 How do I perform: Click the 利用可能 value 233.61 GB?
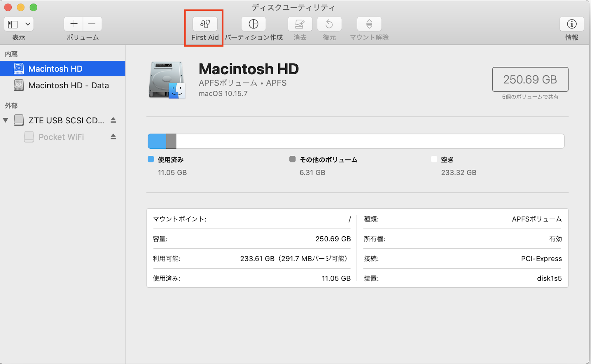[295, 258]
